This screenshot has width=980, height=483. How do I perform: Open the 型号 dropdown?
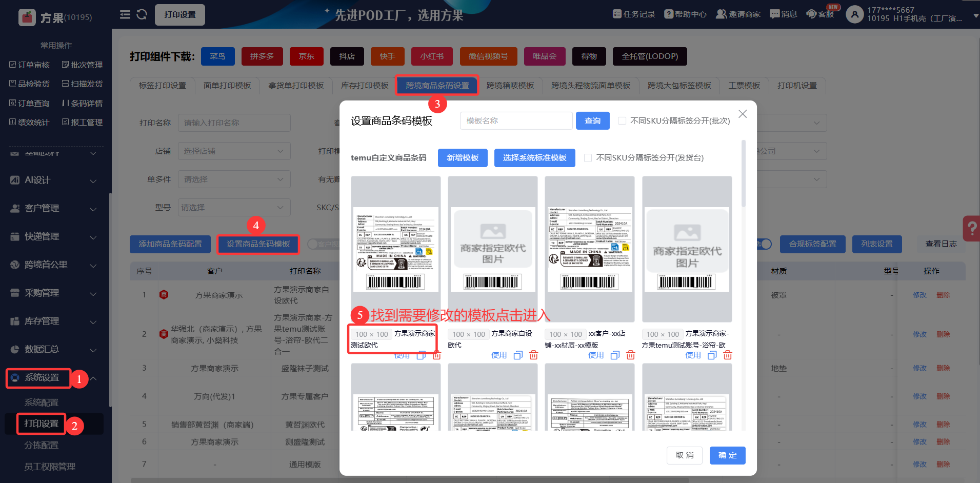click(x=234, y=208)
